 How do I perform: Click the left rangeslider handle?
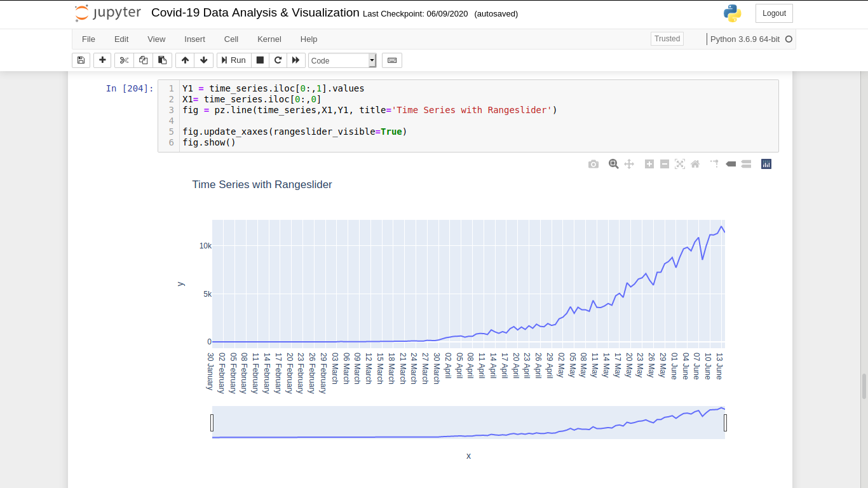click(x=213, y=422)
